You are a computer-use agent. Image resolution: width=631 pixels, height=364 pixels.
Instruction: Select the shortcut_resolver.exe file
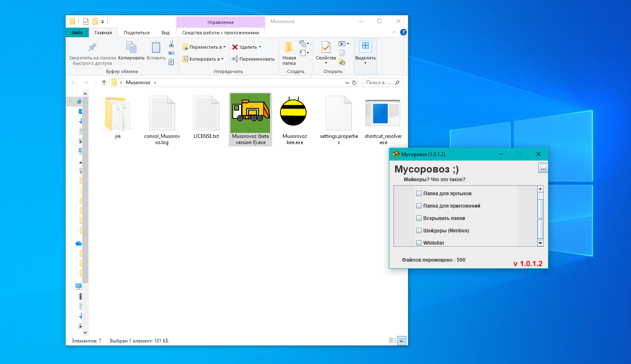[382, 113]
